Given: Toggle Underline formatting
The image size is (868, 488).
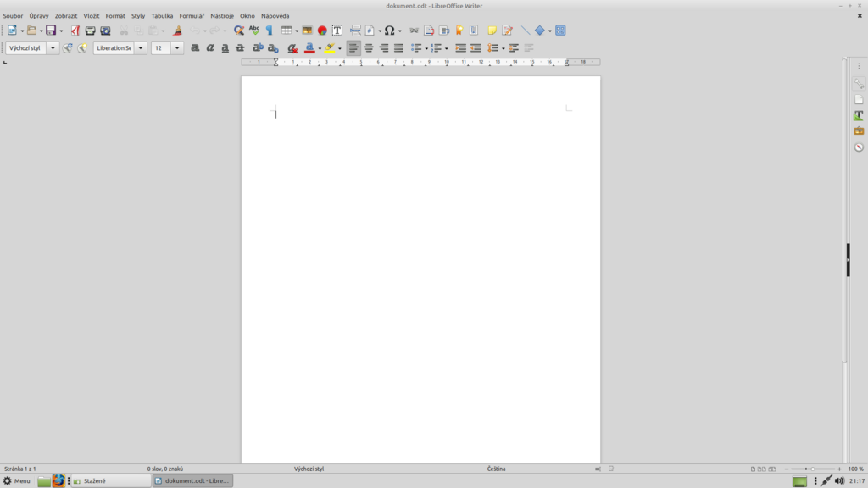Looking at the screenshot, I should tap(225, 48).
